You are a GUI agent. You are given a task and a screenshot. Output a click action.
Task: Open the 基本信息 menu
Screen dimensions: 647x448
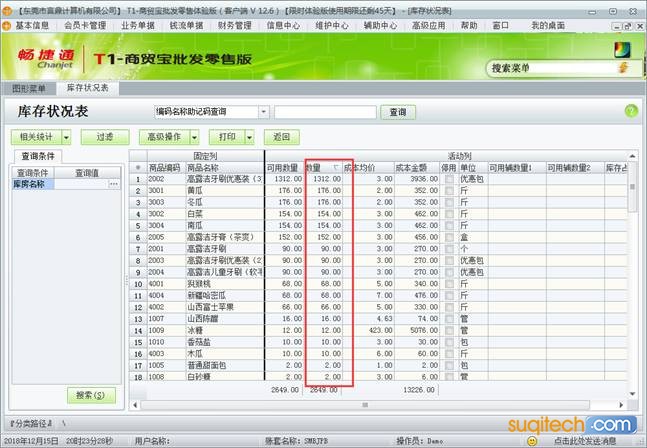pyautogui.click(x=32, y=26)
